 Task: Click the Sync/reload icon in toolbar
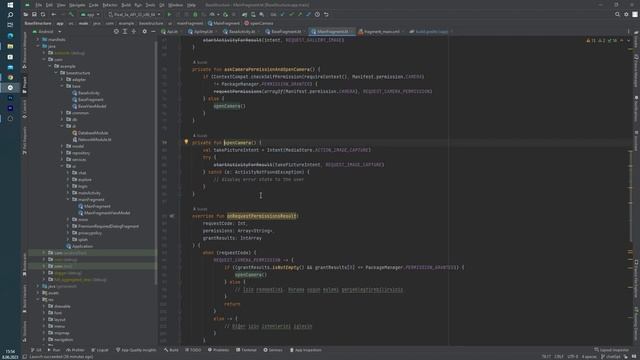(x=43, y=14)
